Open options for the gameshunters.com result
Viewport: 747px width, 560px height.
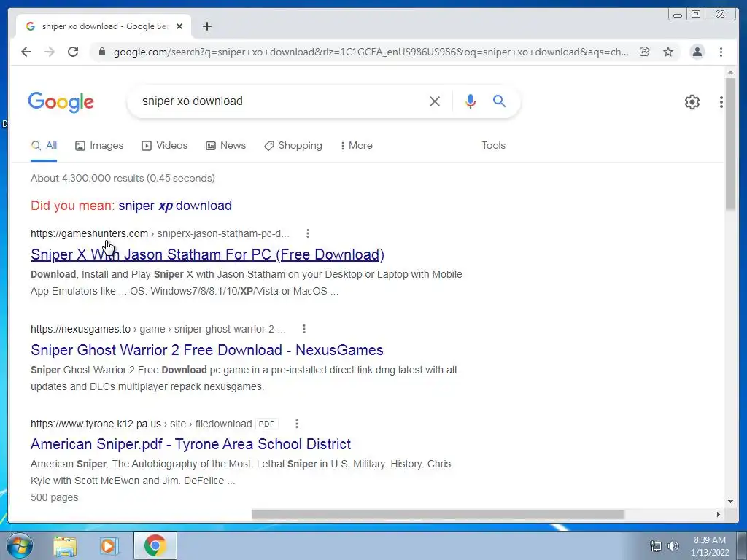pos(308,233)
